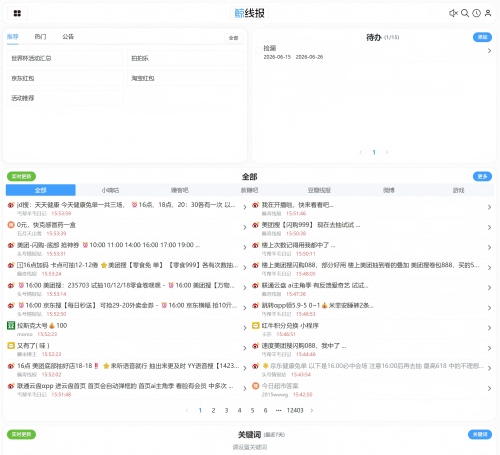The height and width of the screenshot is (455, 500).
Task: Jump to last feed page 12403
Action: tap(295, 410)
